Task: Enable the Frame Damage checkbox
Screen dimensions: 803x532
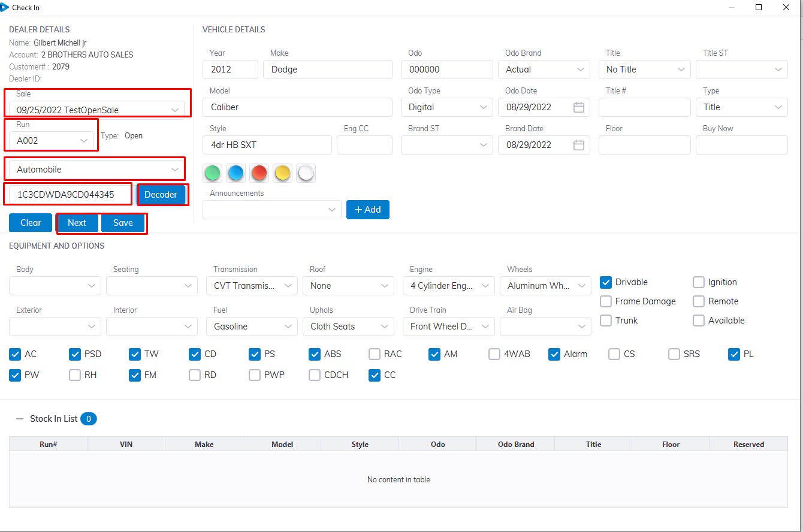Action: (606, 301)
